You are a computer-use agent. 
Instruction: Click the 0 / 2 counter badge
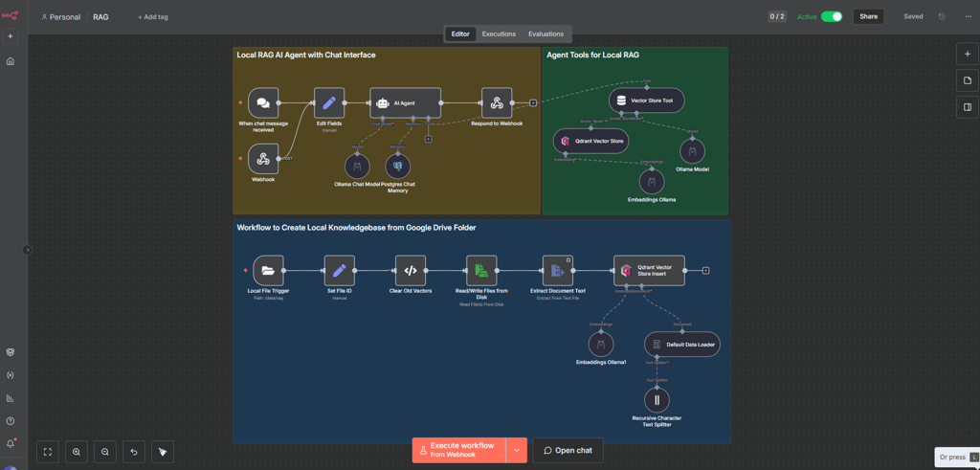(x=777, y=17)
